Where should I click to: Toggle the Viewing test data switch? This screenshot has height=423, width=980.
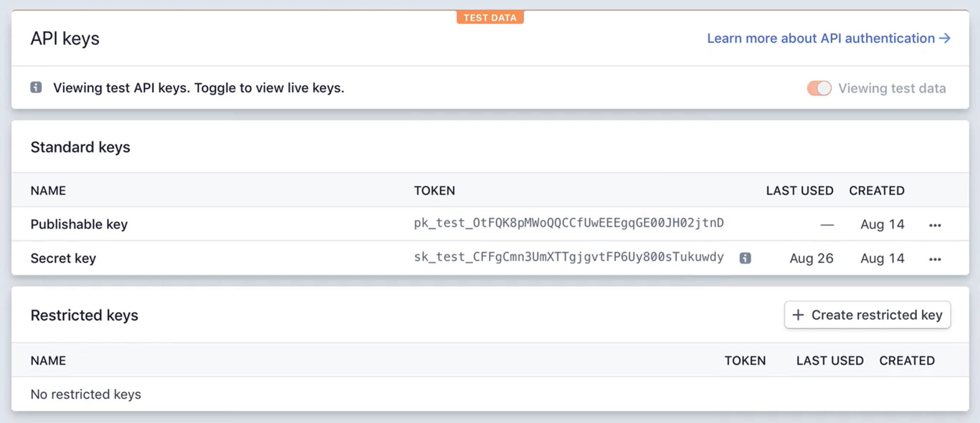click(819, 89)
